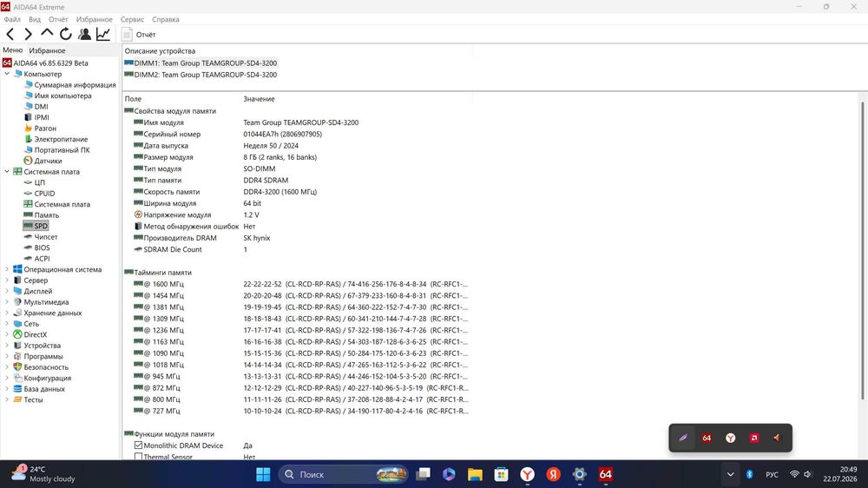Open the Bluetooth tray icon
This screenshot has height=488, width=868.
[750, 474]
